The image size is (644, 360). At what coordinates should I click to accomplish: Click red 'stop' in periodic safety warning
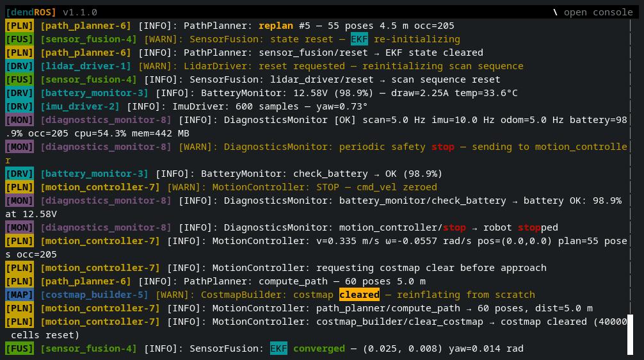tap(443, 147)
